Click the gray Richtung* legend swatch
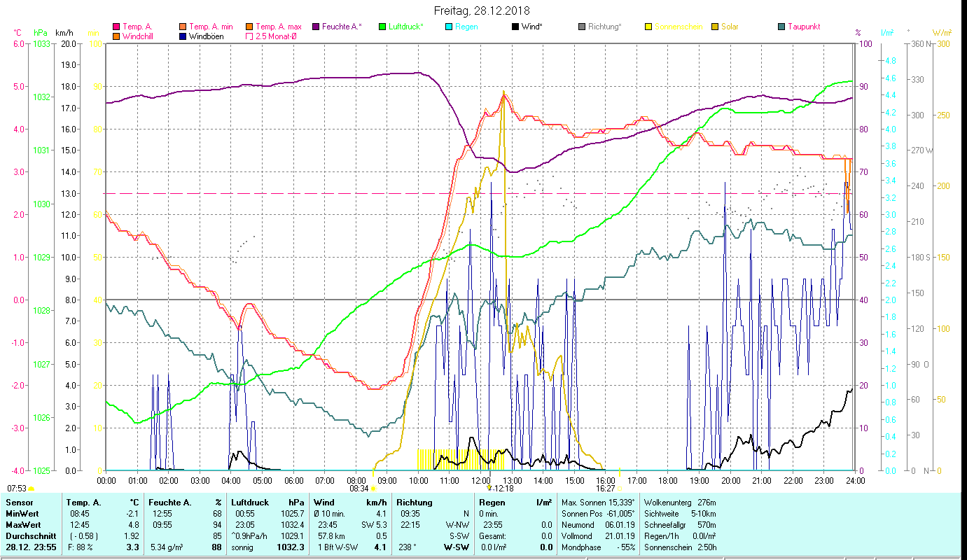967x560 pixels. coord(582,27)
